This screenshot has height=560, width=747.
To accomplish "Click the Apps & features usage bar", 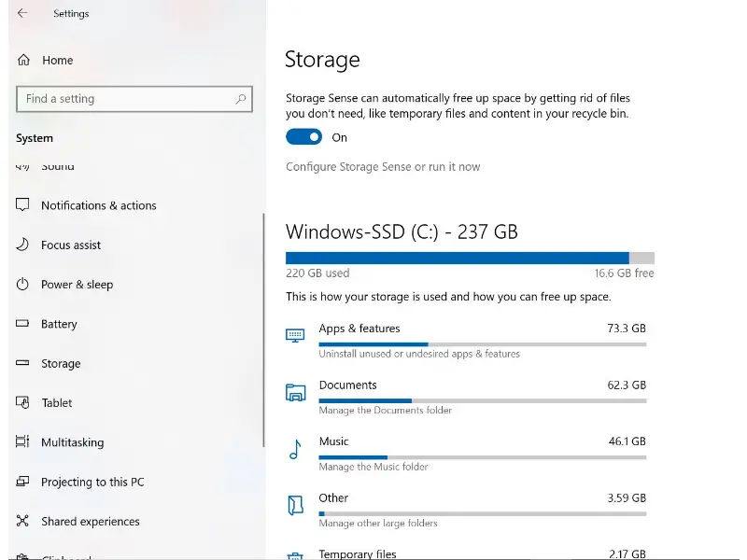I will coord(483,344).
